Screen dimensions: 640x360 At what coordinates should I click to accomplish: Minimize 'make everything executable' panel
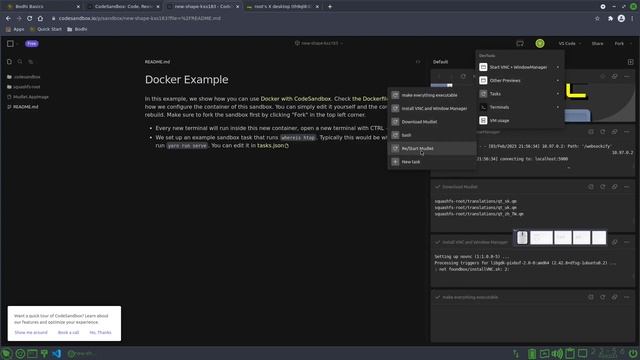tap(627, 298)
